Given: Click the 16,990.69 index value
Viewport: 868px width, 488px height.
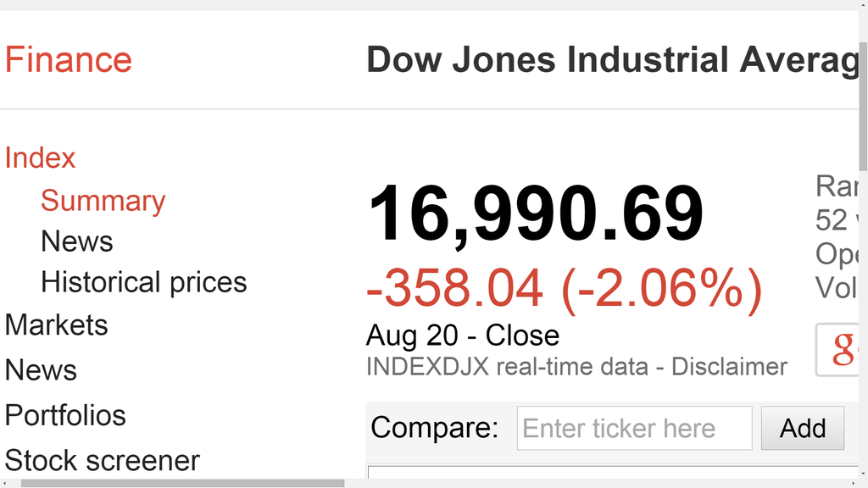Looking at the screenshot, I should 536,214.
